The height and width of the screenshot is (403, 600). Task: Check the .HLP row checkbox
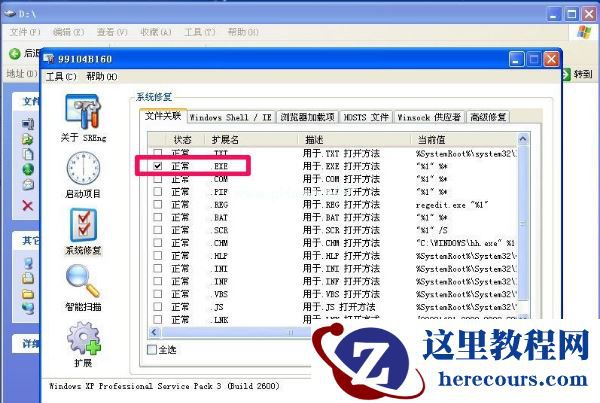pyautogui.click(x=158, y=256)
